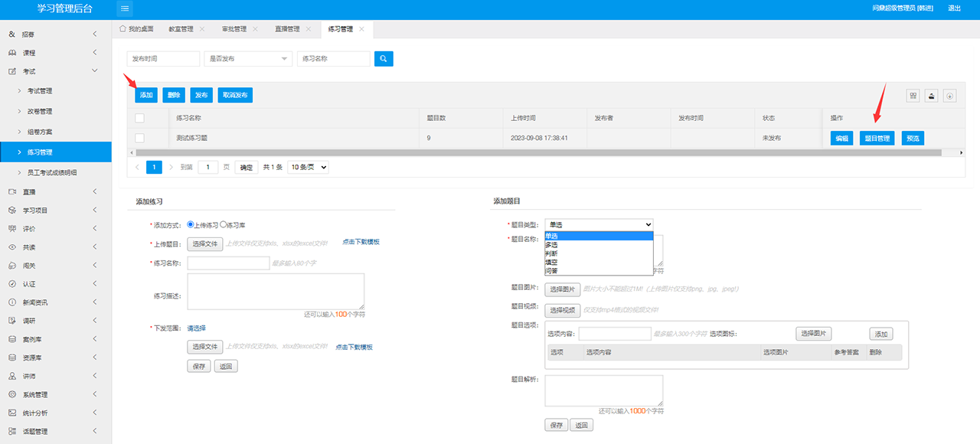The image size is (980, 444).
Task: Focus the 练习名称 search field
Action: coord(334,59)
